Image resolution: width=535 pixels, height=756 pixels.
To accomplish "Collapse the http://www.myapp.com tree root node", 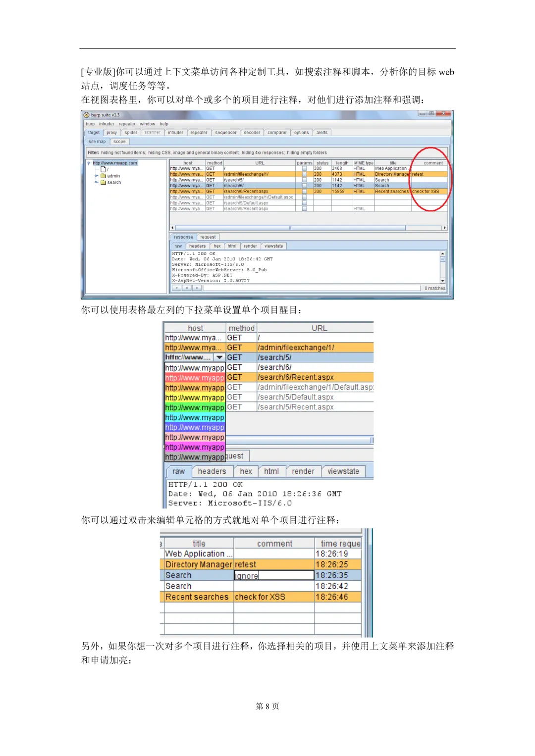I will [x=89, y=163].
